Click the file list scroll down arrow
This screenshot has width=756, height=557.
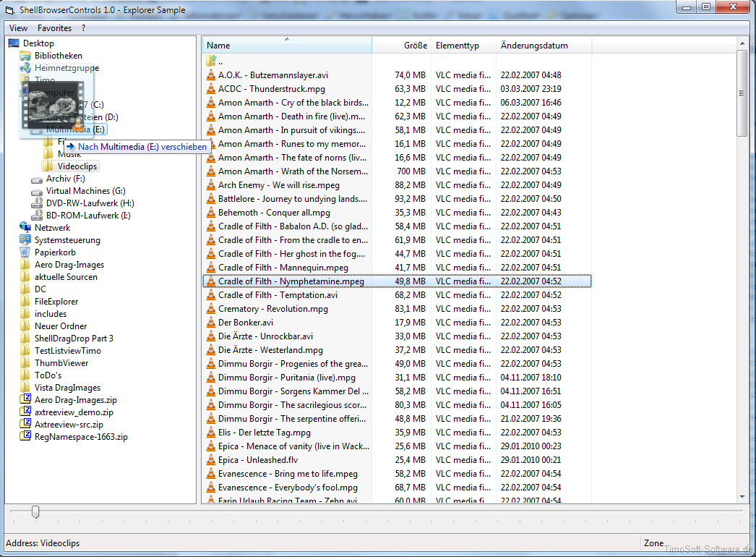click(x=742, y=497)
